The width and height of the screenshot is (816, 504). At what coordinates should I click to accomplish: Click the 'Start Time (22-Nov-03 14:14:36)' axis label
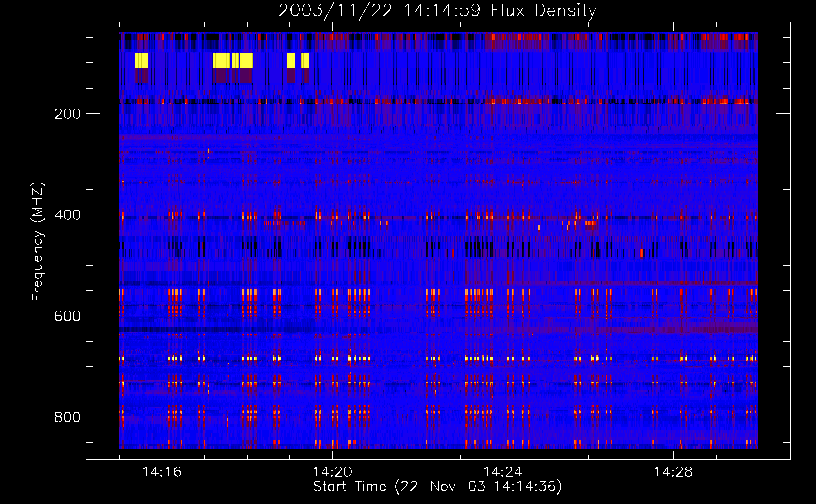point(437,487)
